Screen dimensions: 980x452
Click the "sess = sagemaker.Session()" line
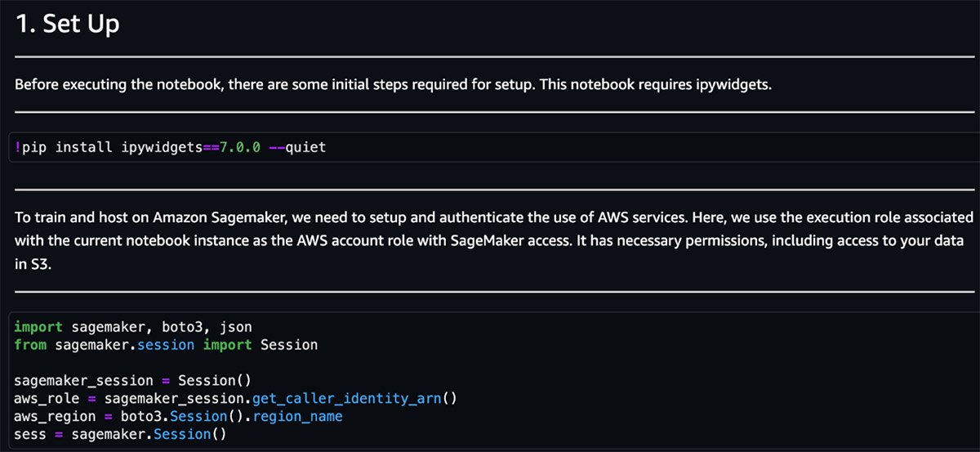[120, 435]
